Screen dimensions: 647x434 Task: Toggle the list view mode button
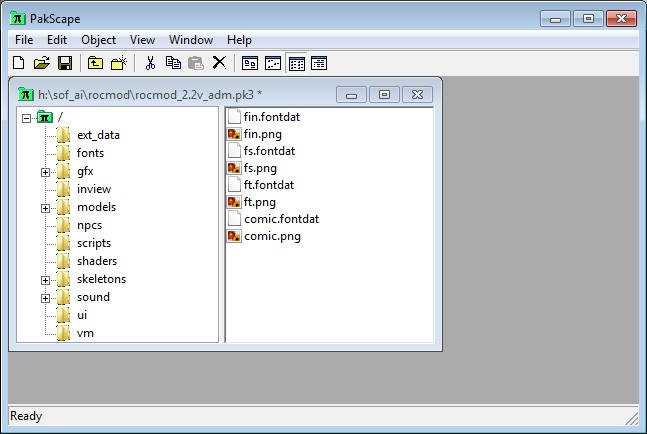point(296,63)
